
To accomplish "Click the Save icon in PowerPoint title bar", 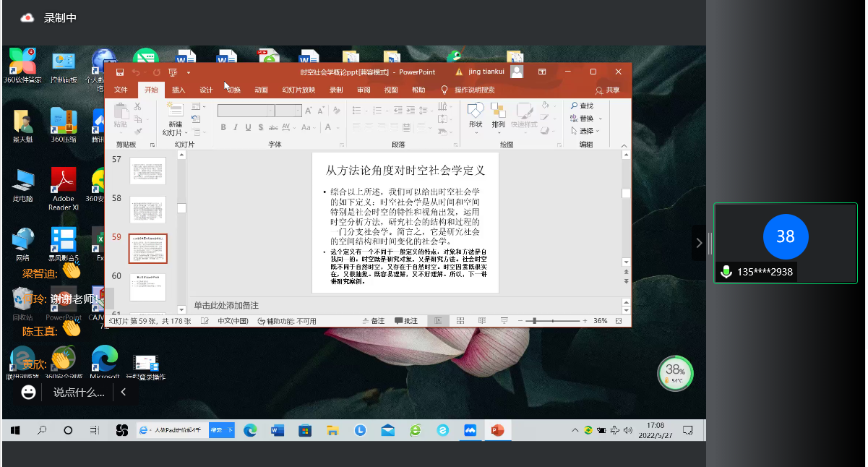I will (120, 72).
